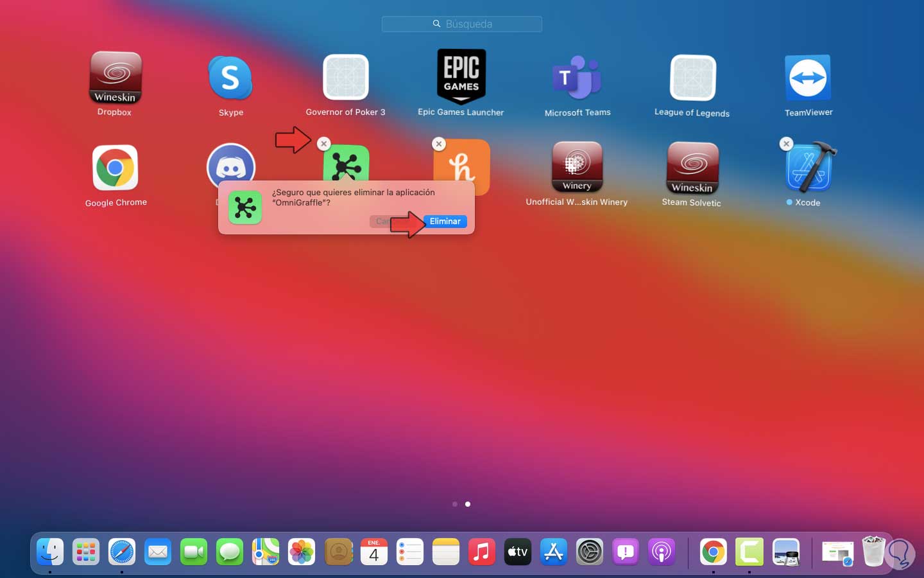Click the delete badge on OmniGraffle

pyautogui.click(x=324, y=144)
